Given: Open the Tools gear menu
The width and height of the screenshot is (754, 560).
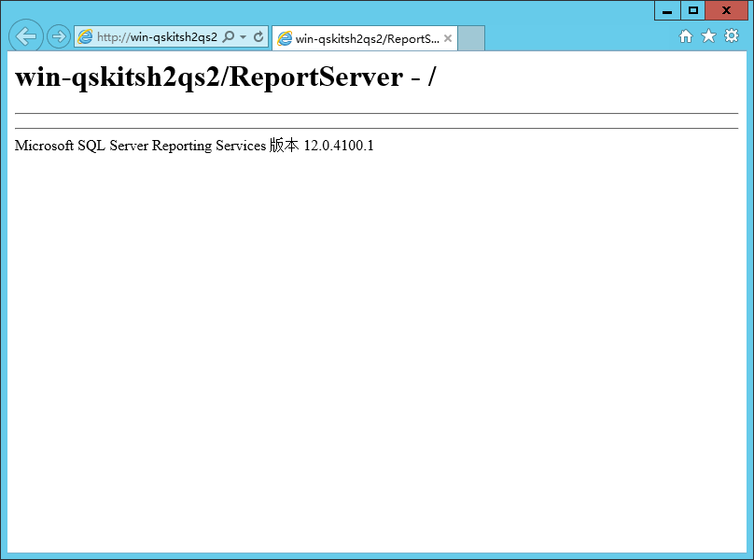Looking at the screenshot, I should [732, 35].
